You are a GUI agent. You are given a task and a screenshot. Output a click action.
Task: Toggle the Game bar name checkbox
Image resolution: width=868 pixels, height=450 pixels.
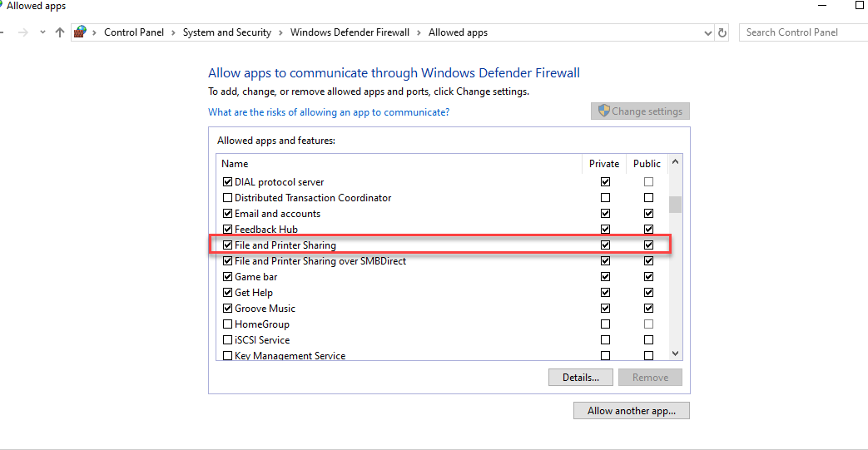tap(227, 276)
